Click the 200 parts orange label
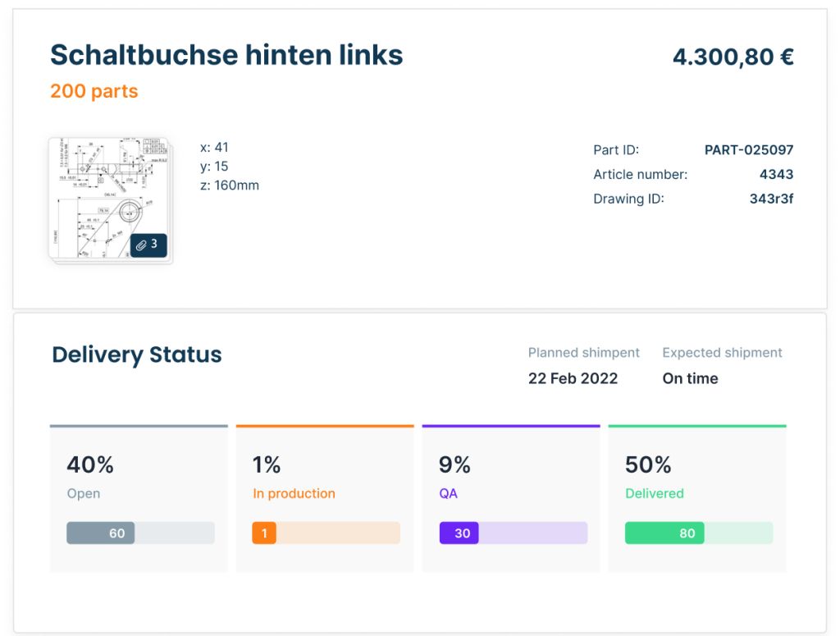This screenshot has height=636, width=840. (94, 91)
